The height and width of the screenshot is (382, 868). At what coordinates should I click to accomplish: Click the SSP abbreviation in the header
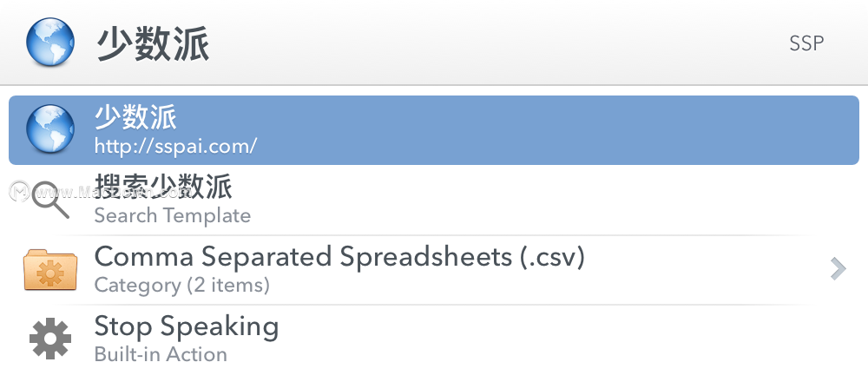(806, 43)
